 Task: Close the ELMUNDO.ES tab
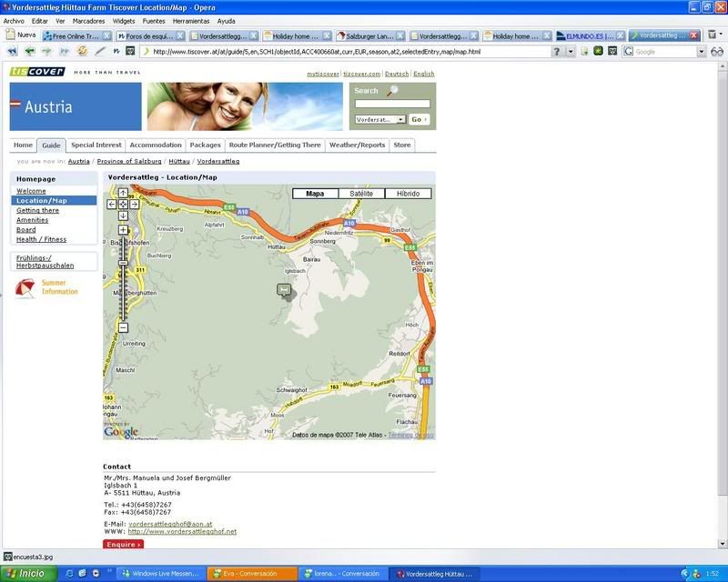click(x=620, y=35)
